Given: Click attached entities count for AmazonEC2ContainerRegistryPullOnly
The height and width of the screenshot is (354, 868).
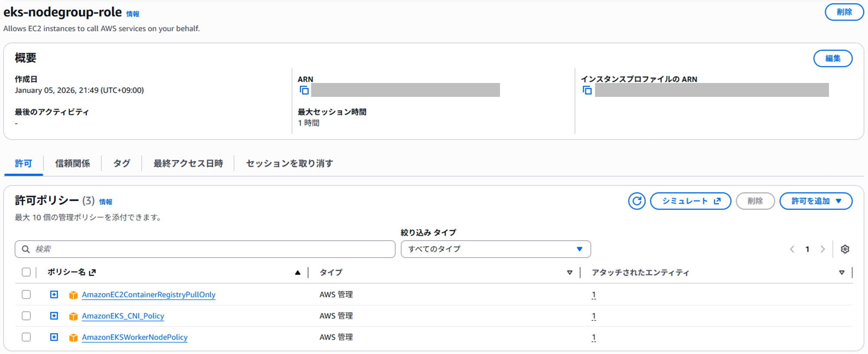Looking at the screenshot, I should pos(594,295).
